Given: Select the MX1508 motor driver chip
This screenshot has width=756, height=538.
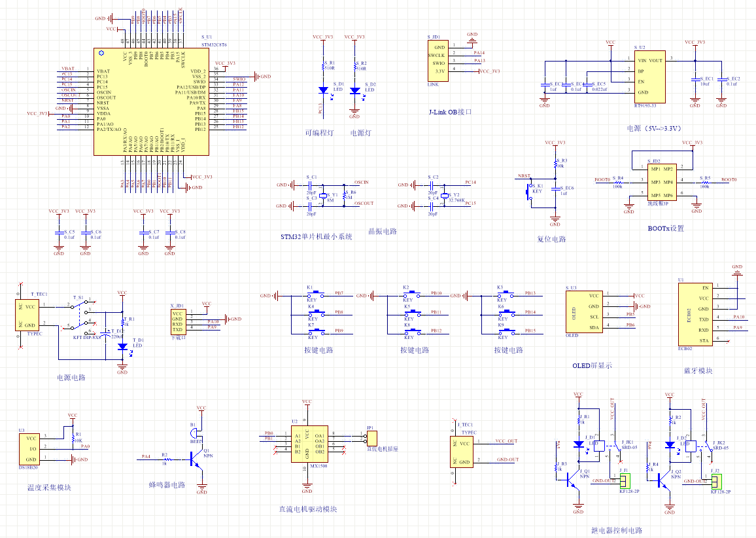Looking at the screenshot, I should pyautogui.click(x=307, y=444).
